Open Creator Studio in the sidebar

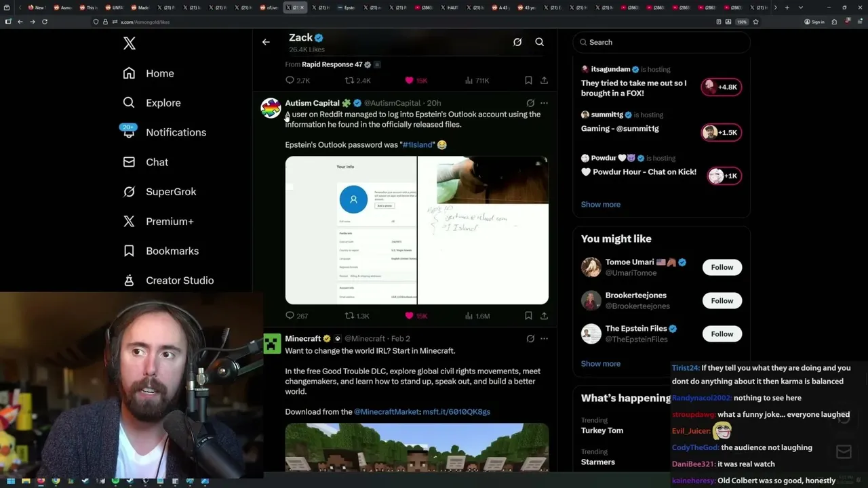click(168, 281)
